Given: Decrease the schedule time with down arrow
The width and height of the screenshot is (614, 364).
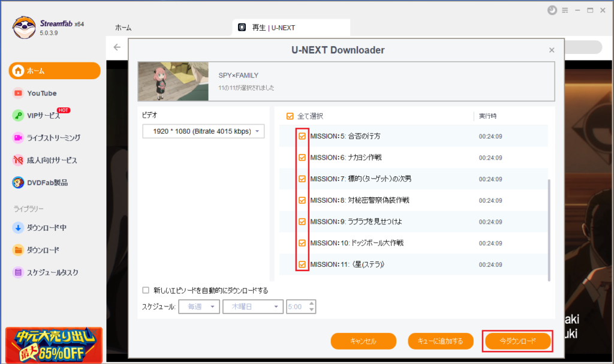Looking at the screenshot, I should click(312, 310).
